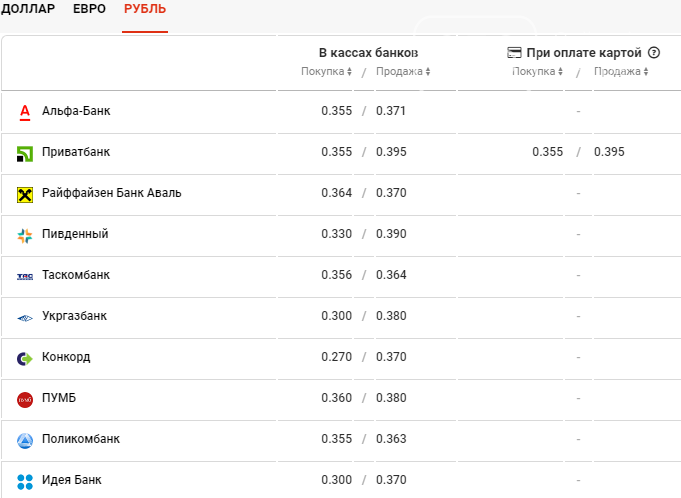Open the Райффайзен Банк Аваль link

pyautogui.click(x=112, y=193)
